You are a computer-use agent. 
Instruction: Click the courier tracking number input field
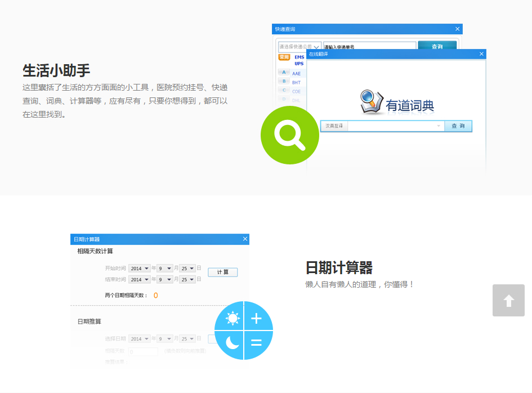[369, 46]
